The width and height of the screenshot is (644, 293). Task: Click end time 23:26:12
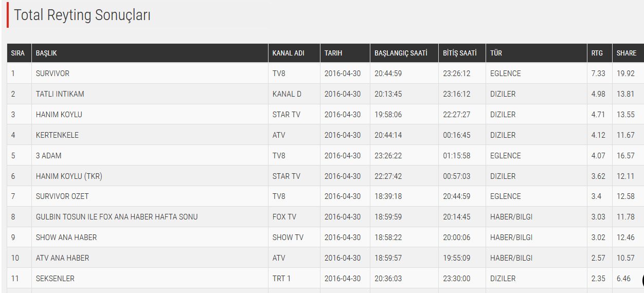tap(457, 74)
